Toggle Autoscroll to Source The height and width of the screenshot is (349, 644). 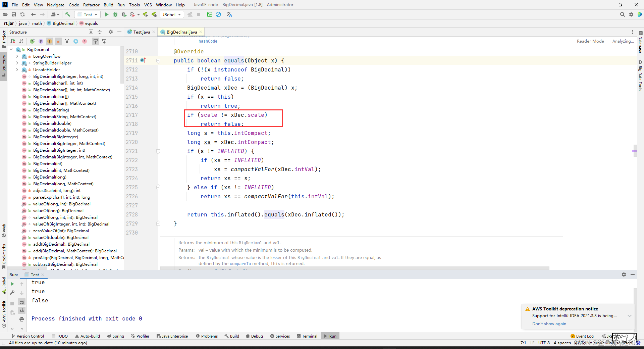point(96,41)
